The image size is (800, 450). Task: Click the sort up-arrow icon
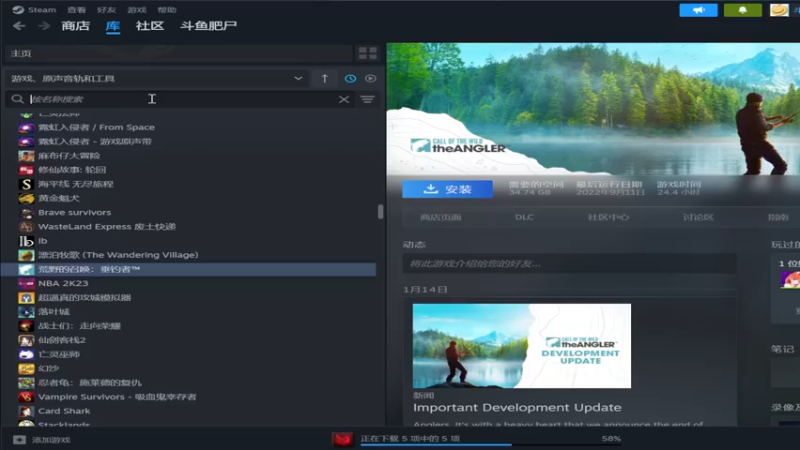(324, 79)
